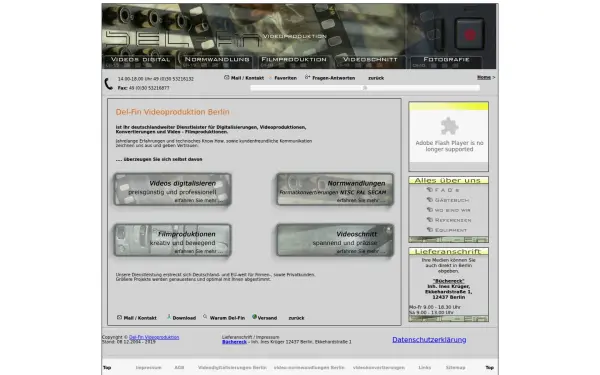This screenshot has width=600, height=375.
Task: Click the magnifier icon beside Warum Del-Fin
Action: coord(205,316)
